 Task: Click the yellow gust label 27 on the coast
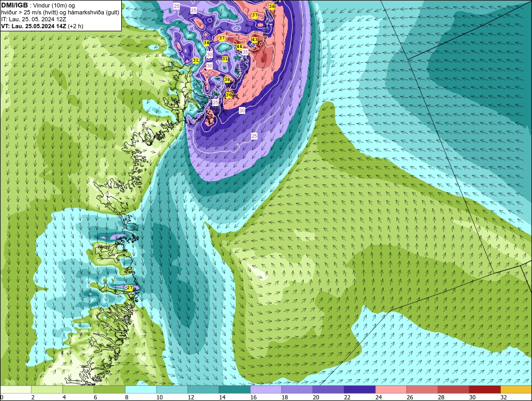click(x=130, y=288)
